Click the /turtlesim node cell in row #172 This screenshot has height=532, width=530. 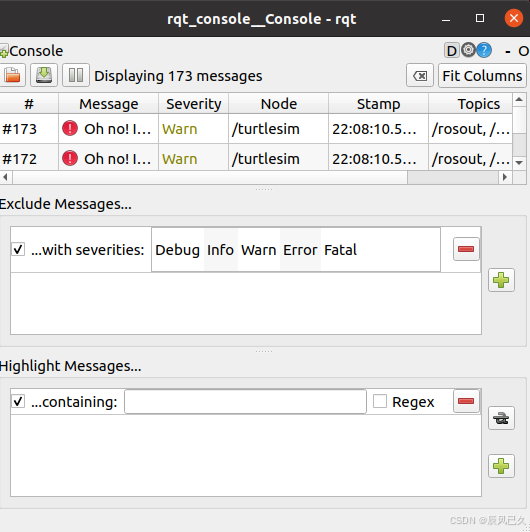(x=279, y=157)
